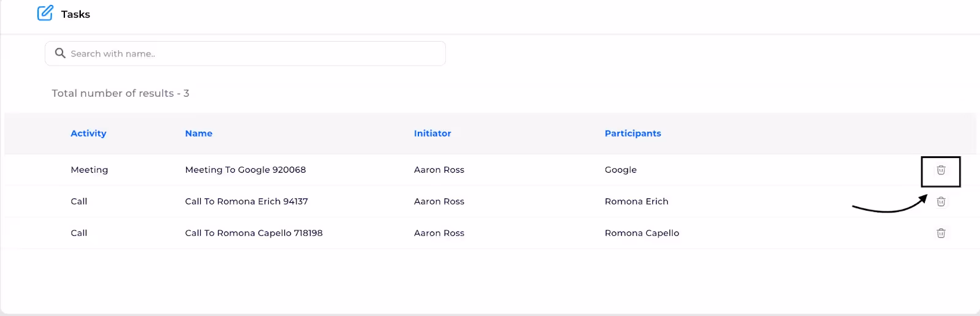The image size is (980, 316).
Task: Click the Tasks page title
Action: coord(75,14)
